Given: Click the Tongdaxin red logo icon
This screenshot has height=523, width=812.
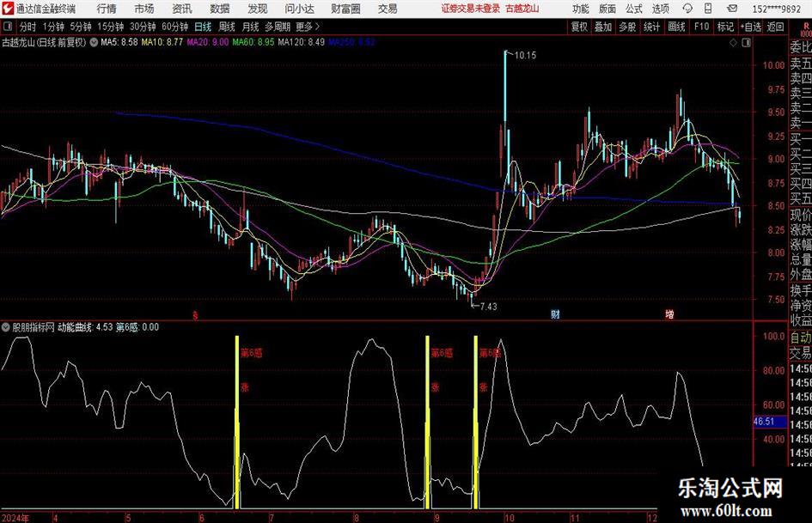Looking at the screenshot, I should tap(7, 9).
